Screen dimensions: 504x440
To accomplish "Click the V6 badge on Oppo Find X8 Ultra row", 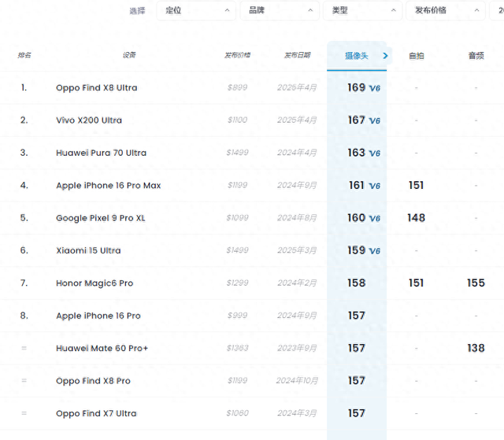I will pyautogui.click(x=375, y=88).
